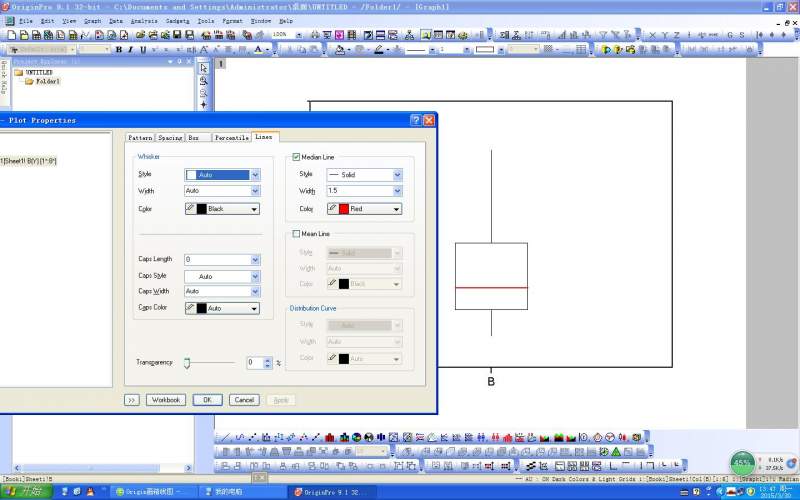800x500 pixels.
Task: Select the Pointer tool in tools bar
Action: coord(204,68)
